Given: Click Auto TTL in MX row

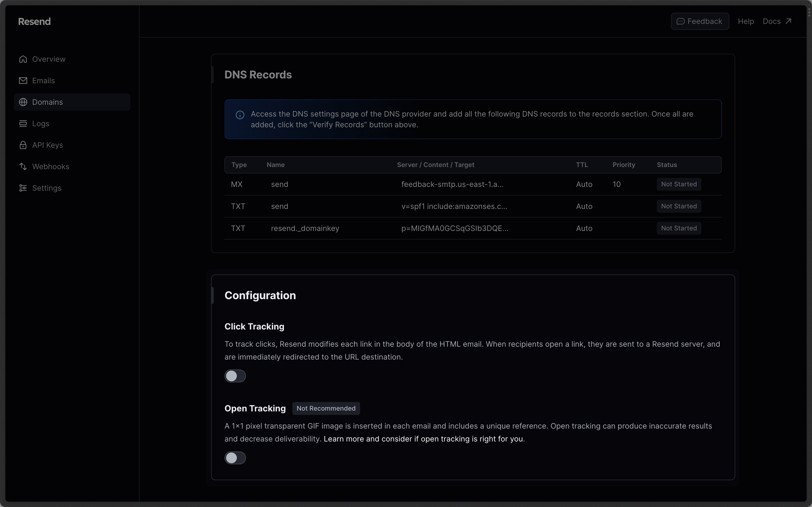Looking at the screenshot, I should click(584, 184).
